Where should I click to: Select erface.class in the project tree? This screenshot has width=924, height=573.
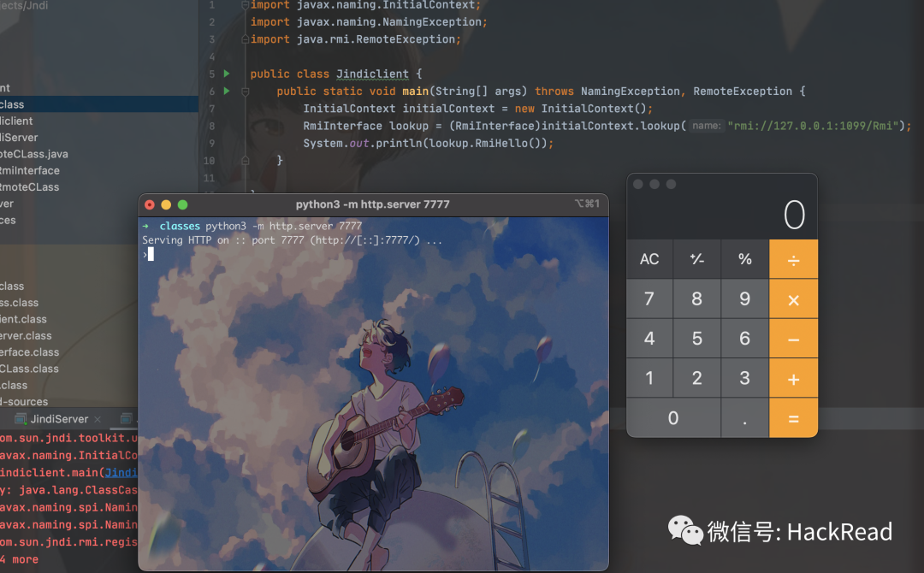[29, 351]
